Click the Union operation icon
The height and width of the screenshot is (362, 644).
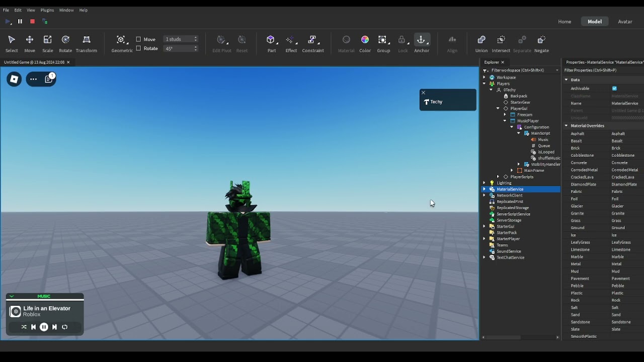[481, 40]
